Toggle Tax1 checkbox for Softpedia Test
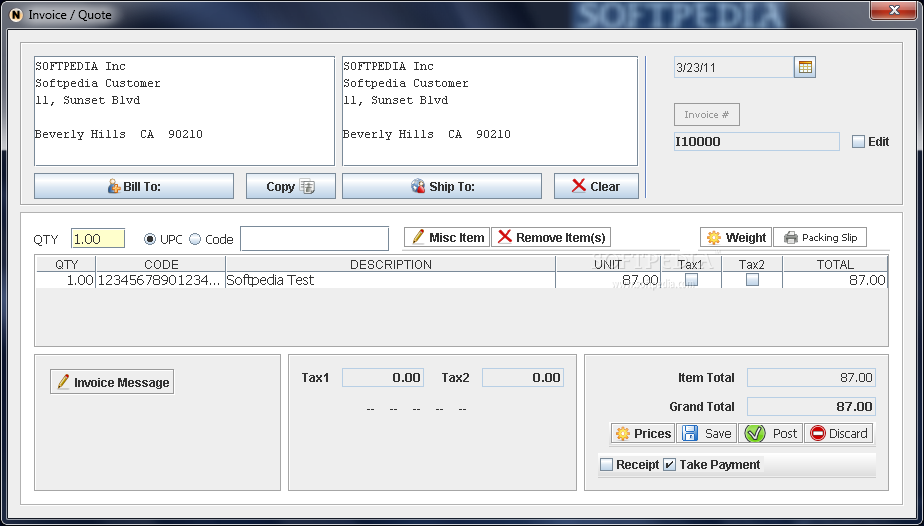Viewport: 924px width, 526px height. 691,280
